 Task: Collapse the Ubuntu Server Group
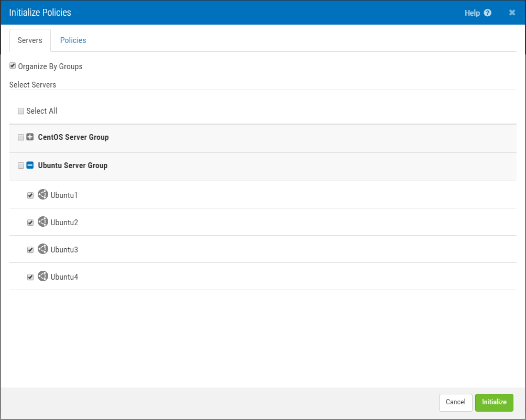coord(30,165)
